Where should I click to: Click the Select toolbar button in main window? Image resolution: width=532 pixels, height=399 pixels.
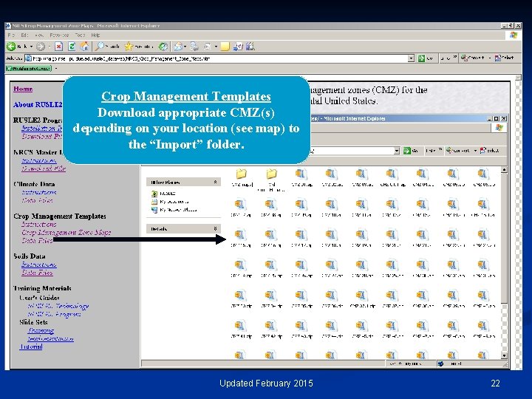(x=504, y=58)
